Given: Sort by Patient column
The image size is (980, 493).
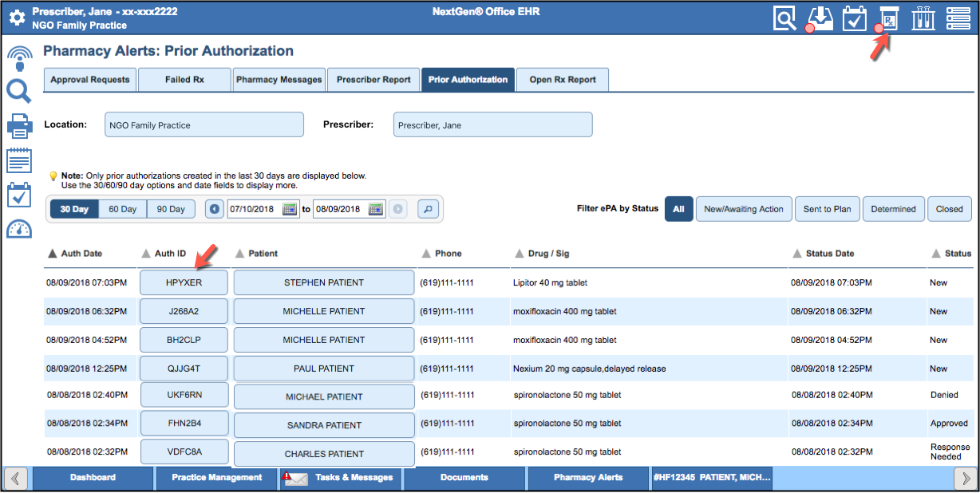Looking at the screenshot, I should [x=257, y=254].
